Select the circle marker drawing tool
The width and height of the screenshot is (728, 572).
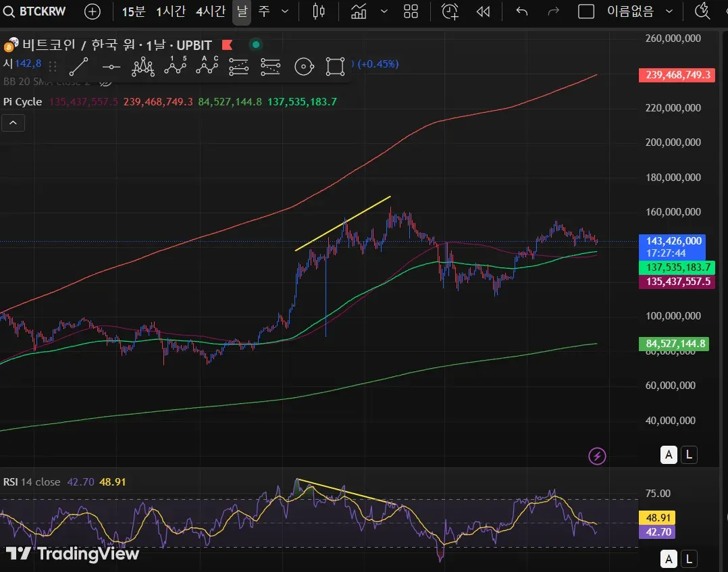(x=304, y=67)
